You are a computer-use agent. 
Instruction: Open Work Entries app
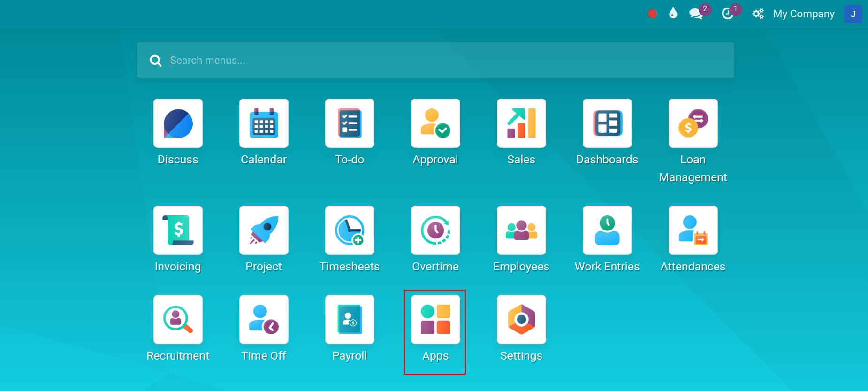[x=607, y=230]
